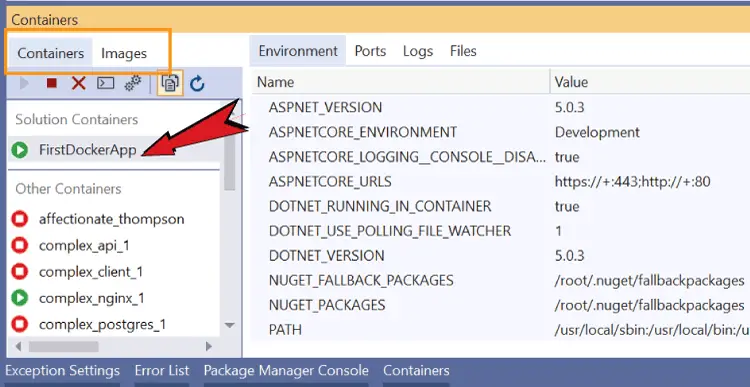Click scroll-down arrow of container list

pos(230,325)
